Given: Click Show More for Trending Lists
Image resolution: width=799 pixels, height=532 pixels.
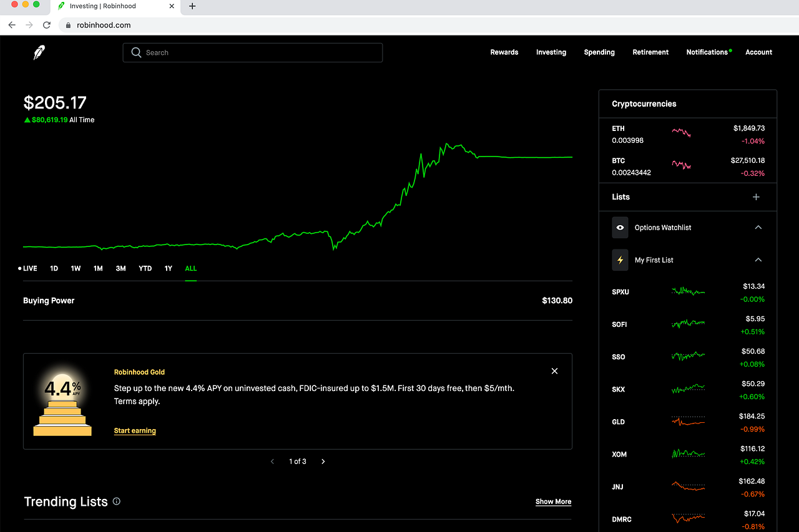Looking at the screenshot, I should click(553, 501).
